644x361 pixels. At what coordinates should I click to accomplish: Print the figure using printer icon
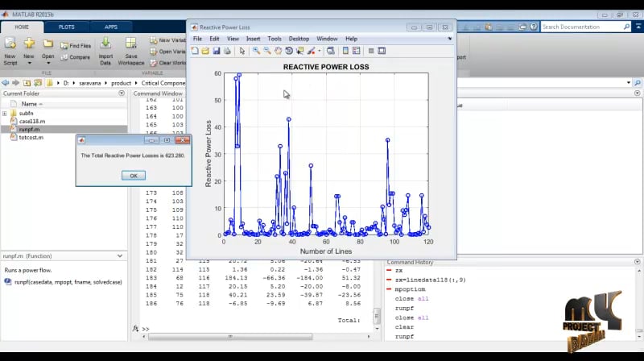click(x=227, y=51)
